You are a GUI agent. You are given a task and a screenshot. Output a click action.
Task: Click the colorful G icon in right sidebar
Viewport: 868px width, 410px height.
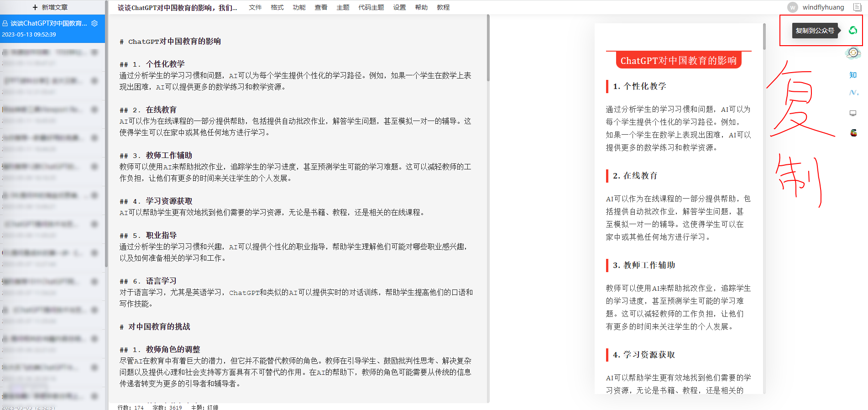pyautogui.click(x=853, y=133)
